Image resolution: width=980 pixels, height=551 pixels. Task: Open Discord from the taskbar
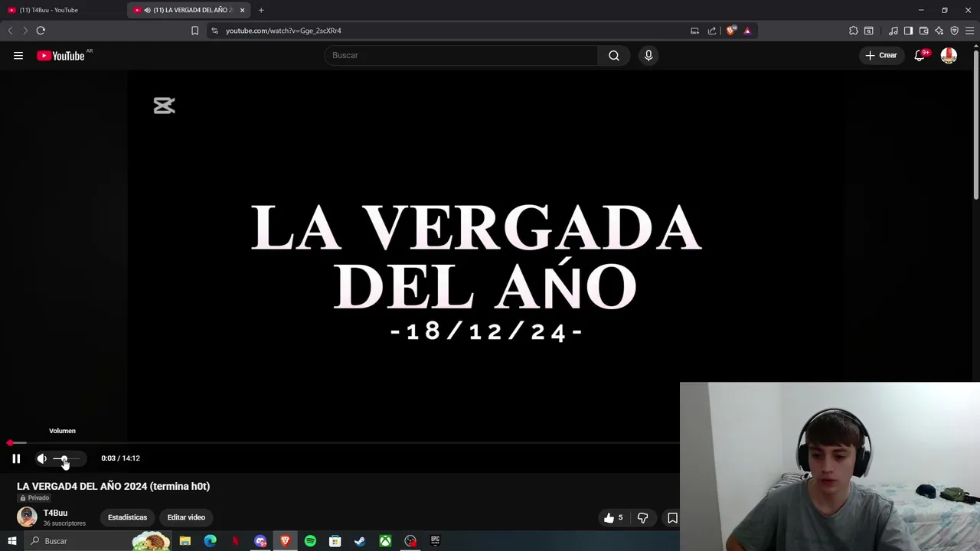point(260,541)
